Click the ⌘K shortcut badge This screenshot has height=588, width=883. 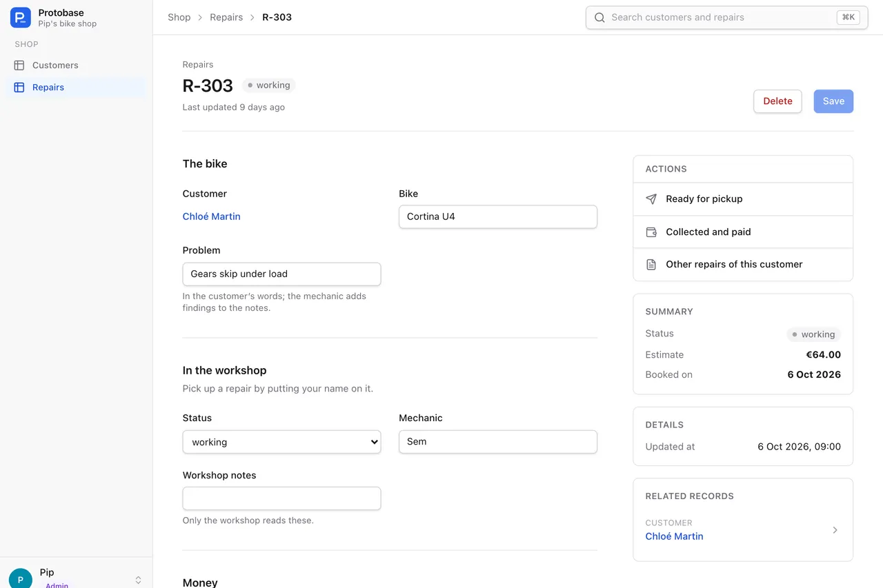849,17
